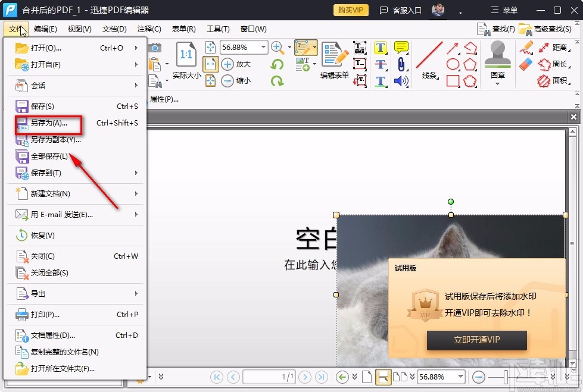Click the 购买VIP button
This screenshot has height=392, width=583.
tap(351, 10)
